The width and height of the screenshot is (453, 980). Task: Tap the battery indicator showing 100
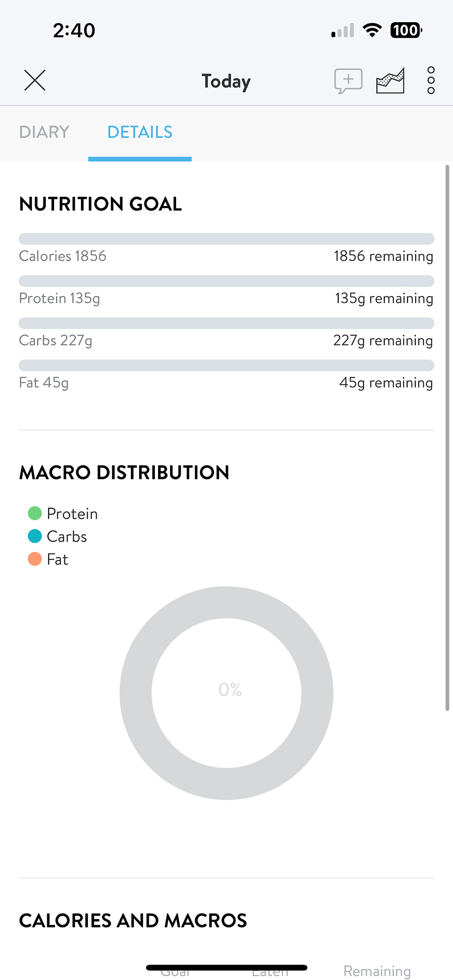click(406, 30)
